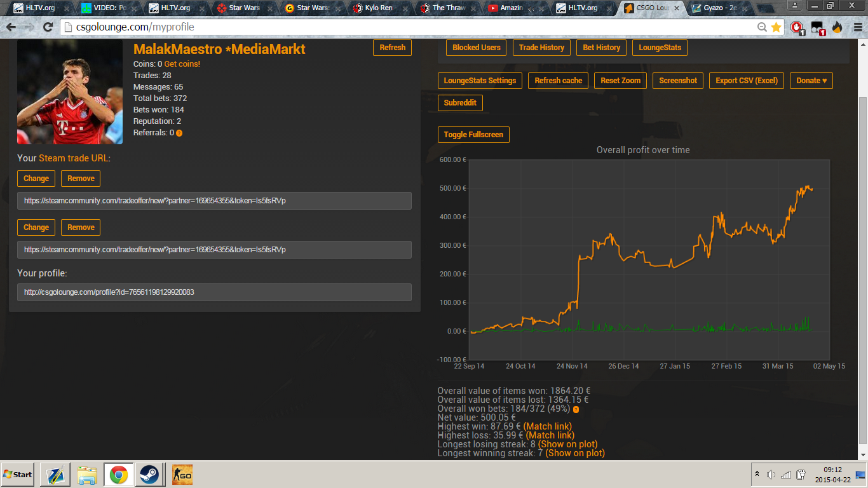The height and width of the screenshot is (488, 868).
Task: Toggle Fullscreen for the chart
Action: [473, 135]
